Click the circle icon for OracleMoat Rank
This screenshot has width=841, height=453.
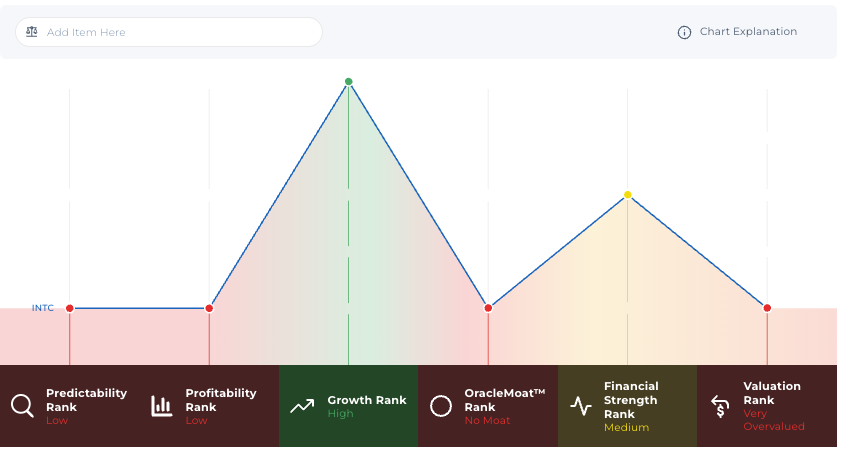[x=441, y=406]
